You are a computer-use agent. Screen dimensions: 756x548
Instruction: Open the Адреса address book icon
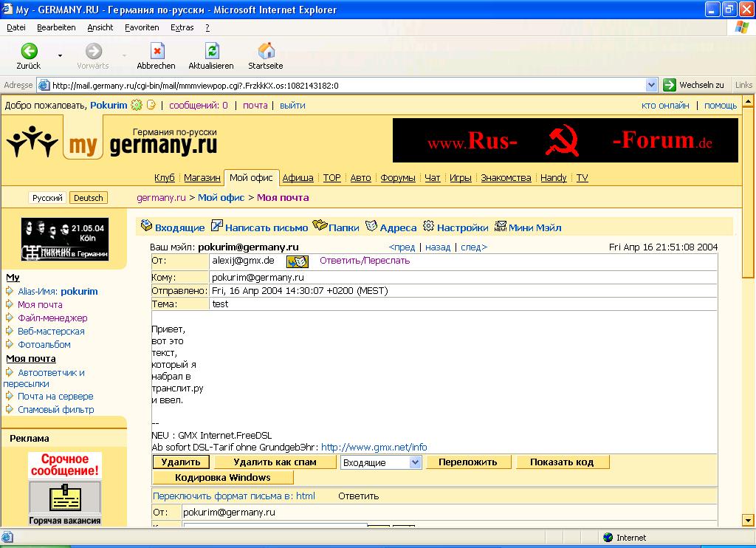click(x=371, y=225)
